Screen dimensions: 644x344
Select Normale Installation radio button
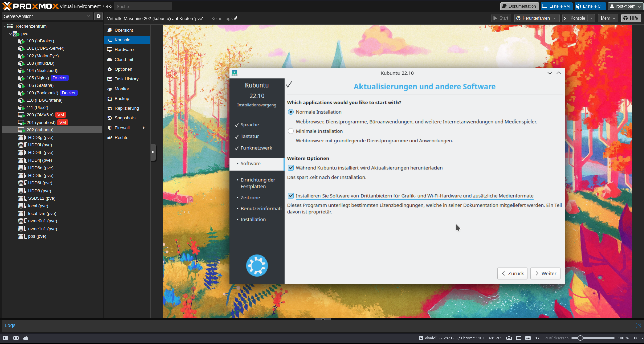[291, 112]
